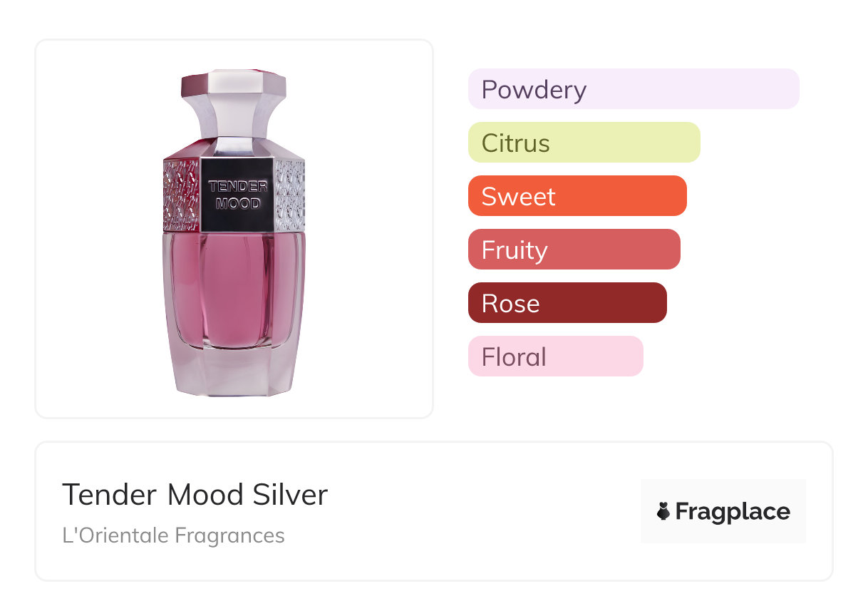Select the Powdery accord bar
868x616 pixels.
pyautogui.click(x=633, y=89)
